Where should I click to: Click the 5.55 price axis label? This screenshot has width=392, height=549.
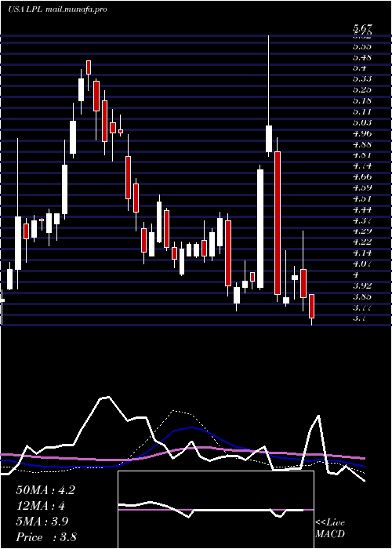pyautogui.click(x=362, y=46)
